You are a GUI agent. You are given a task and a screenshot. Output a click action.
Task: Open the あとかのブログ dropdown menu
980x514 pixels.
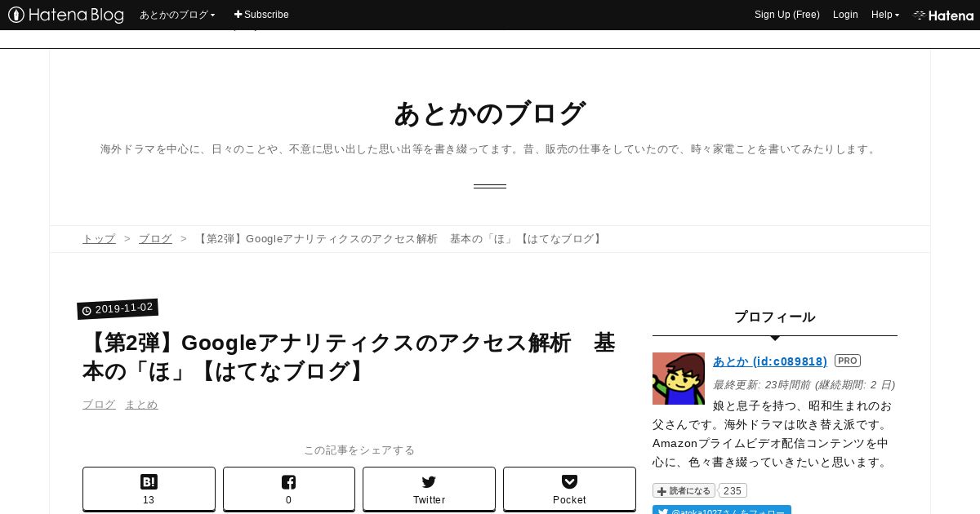click(x=177, y=15)
